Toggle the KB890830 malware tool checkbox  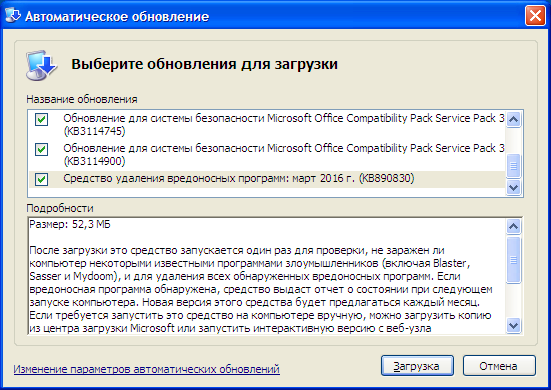coord(41,180)
